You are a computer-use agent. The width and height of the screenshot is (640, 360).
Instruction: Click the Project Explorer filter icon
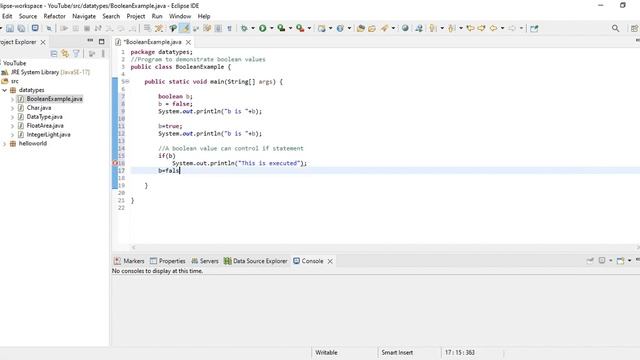coord(76,53)
